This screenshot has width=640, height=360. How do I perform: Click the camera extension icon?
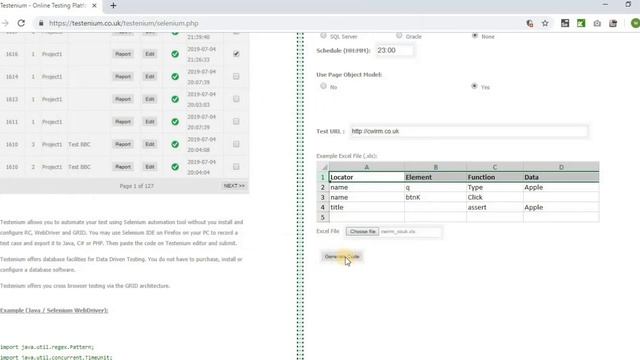[x=597, y=23]
